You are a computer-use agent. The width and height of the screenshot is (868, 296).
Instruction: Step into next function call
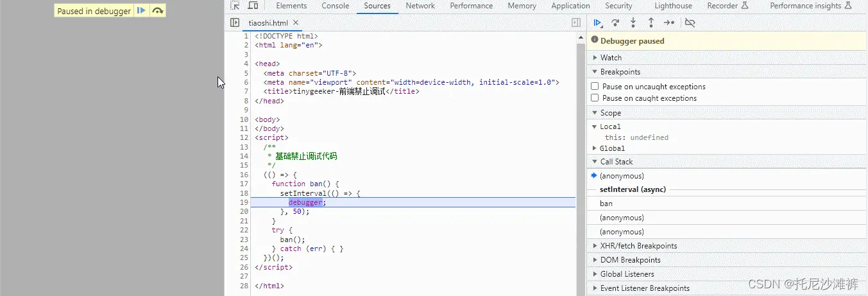(x=633, y=23)
